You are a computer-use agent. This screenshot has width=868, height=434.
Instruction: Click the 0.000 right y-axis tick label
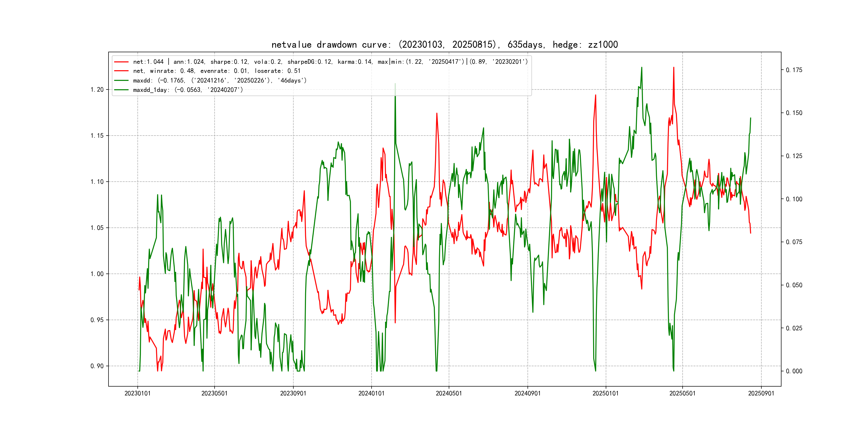794,371
